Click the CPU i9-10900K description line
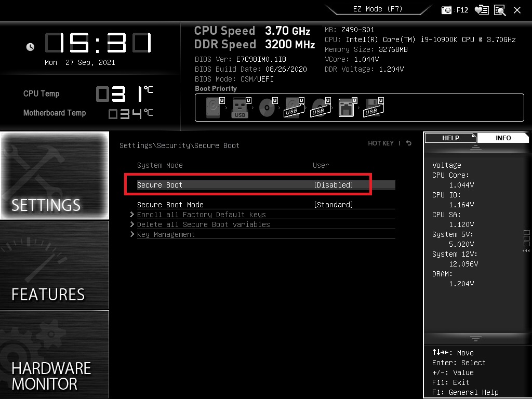The height and width of the screenshot is (399, 532). click(x=420, y=39)
